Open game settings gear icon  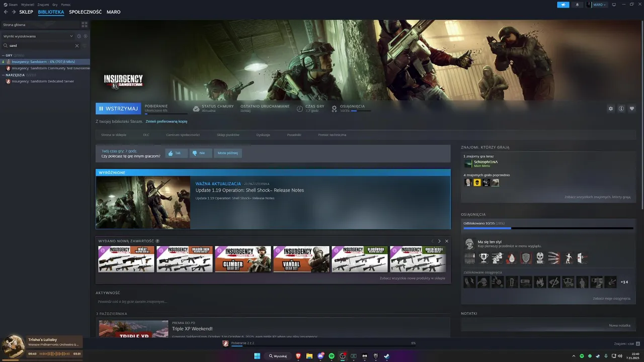coord(611,109)
